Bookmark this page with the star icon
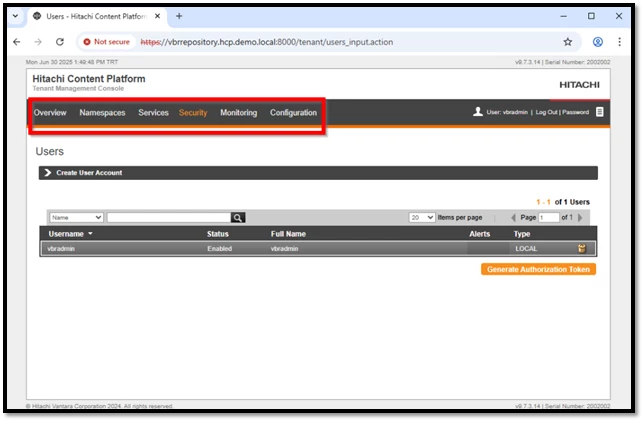Image resolution: width=644 pixels, height=422 pixels. click(x=568, y=42)
